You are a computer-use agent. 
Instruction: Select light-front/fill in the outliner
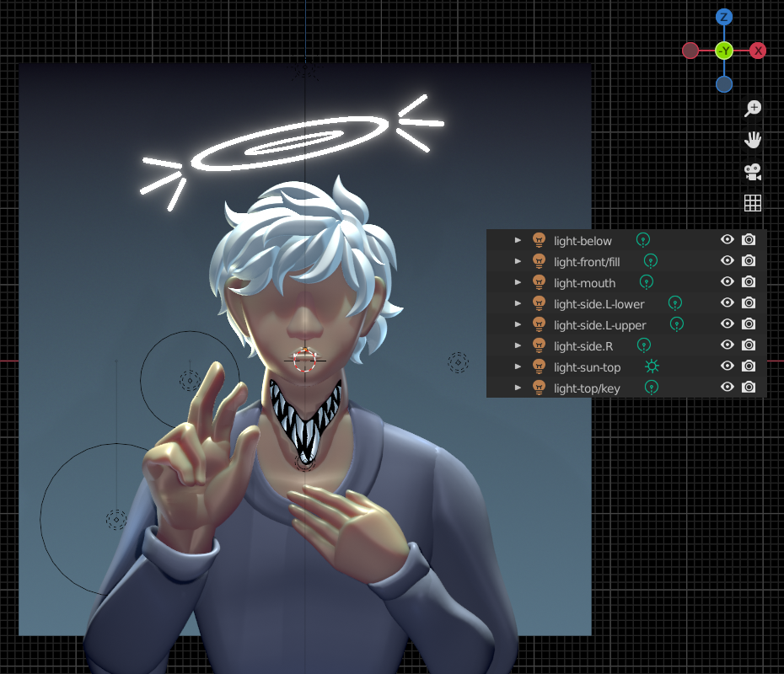pos(586,262)
